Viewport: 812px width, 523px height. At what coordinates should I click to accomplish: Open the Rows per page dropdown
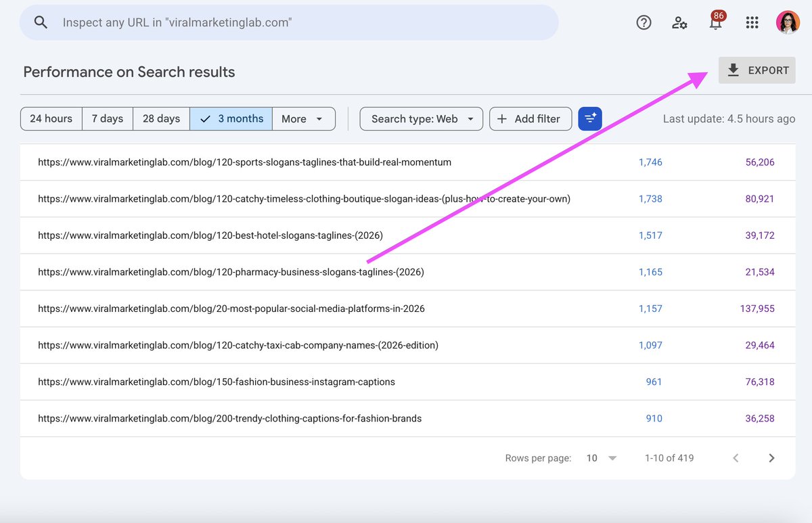coord(602,458)
